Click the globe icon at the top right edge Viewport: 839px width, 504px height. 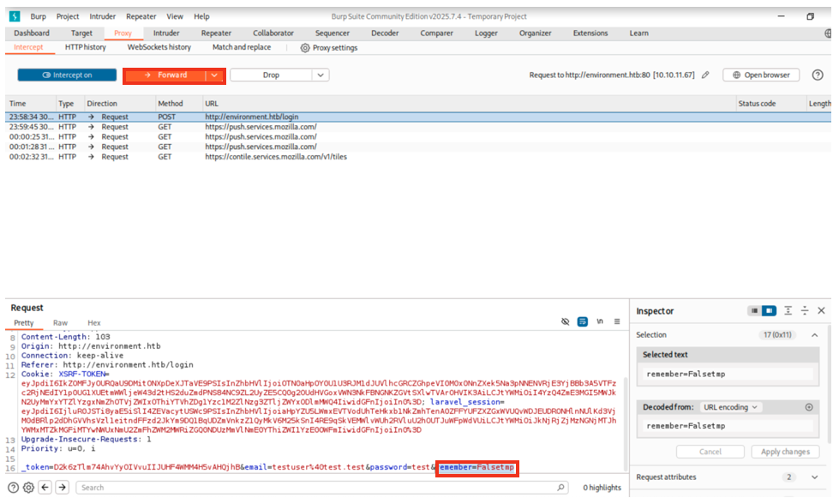[x=828, y=33]
